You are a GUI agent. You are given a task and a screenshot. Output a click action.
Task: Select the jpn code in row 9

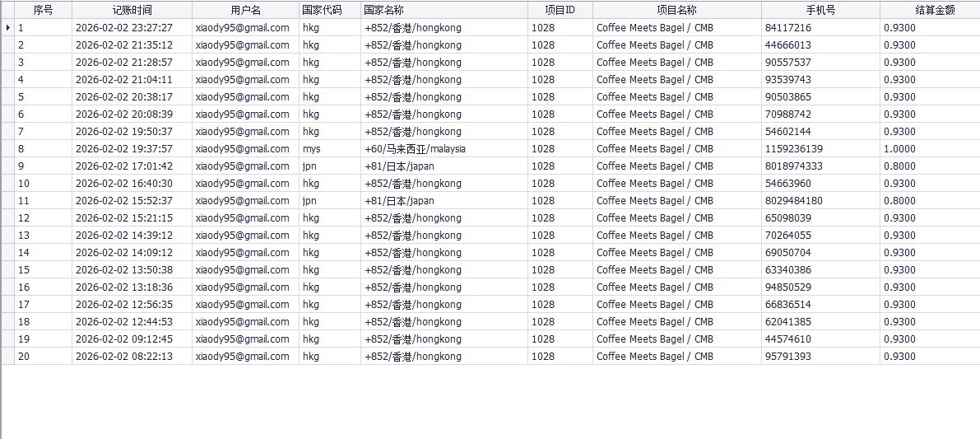point(309,166)
